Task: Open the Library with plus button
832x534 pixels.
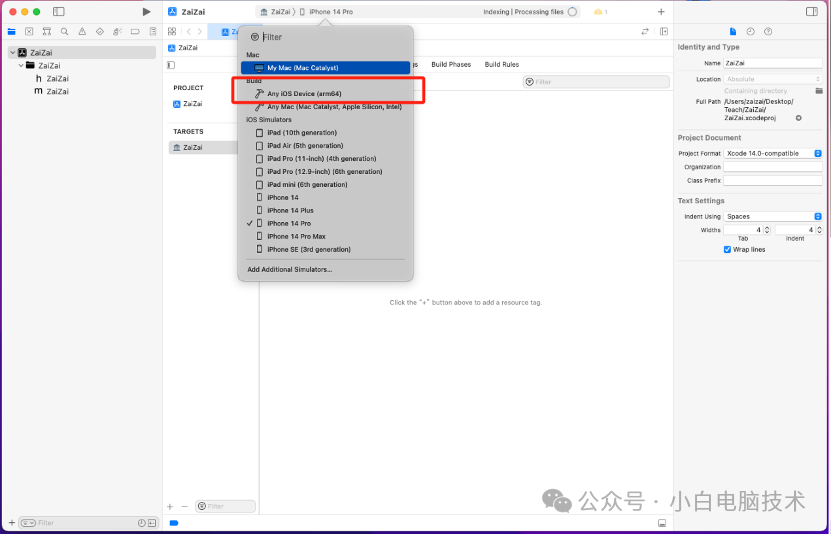Action: coord(661,12)
